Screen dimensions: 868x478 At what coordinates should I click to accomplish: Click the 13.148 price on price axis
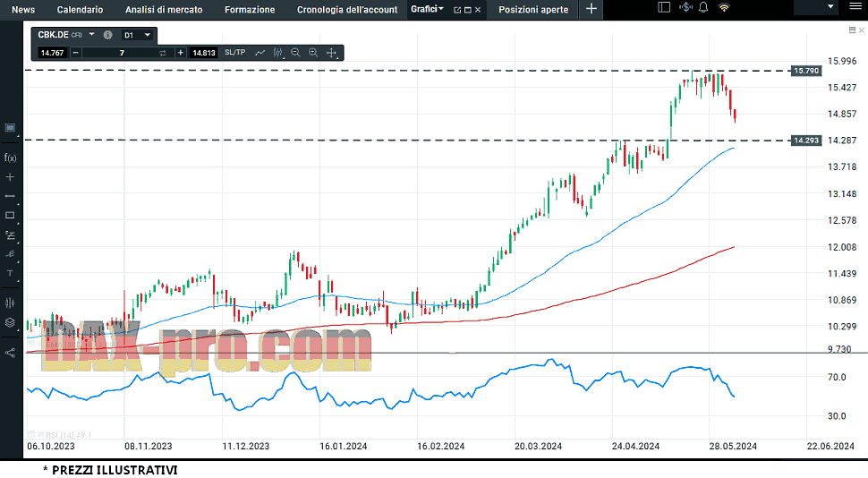(842, 194)
